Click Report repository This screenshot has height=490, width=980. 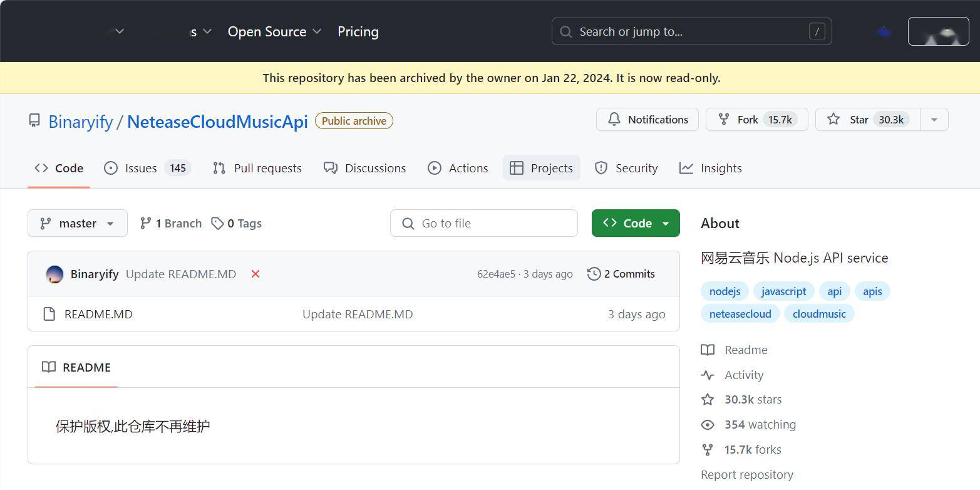(x=747, y=474)
